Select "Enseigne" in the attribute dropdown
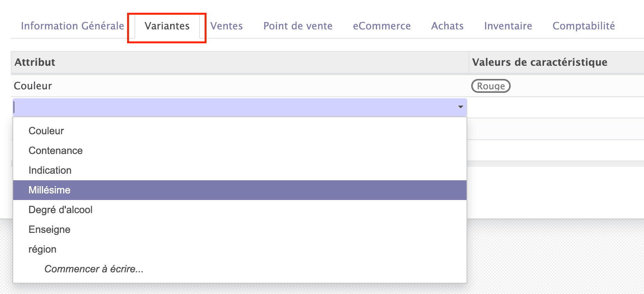The height and width of the screenshot is (294, 644). [x=49, y=229]
